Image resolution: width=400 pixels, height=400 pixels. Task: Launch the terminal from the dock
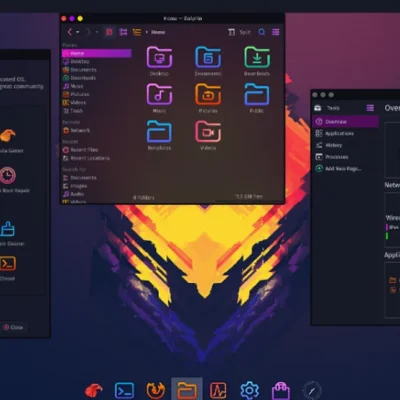coord(124,390)
